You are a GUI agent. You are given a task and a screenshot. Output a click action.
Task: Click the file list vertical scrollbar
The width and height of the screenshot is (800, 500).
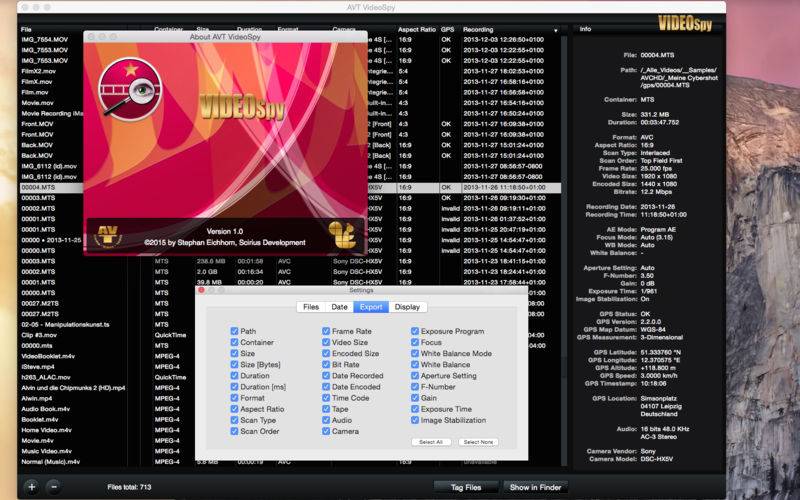click(564, 250)
